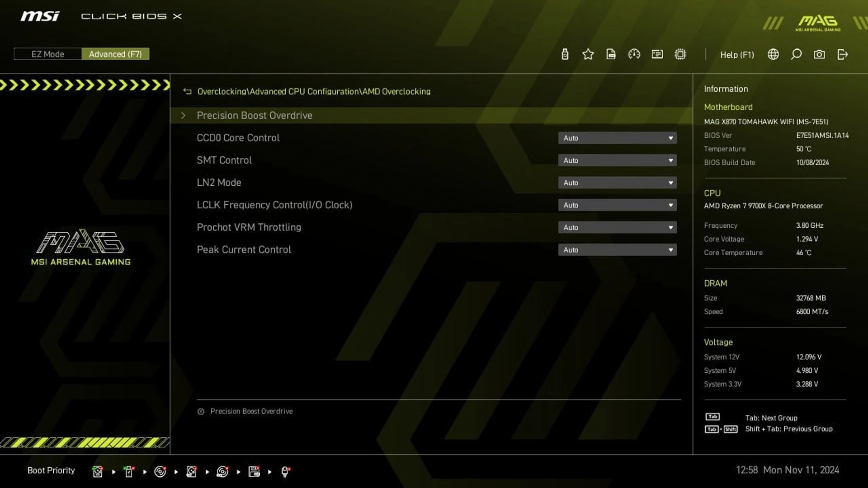Viewport: 868px width, 488px height.
Task: Click Core Voltage value 1.294 V
Action: pos(807,239)
